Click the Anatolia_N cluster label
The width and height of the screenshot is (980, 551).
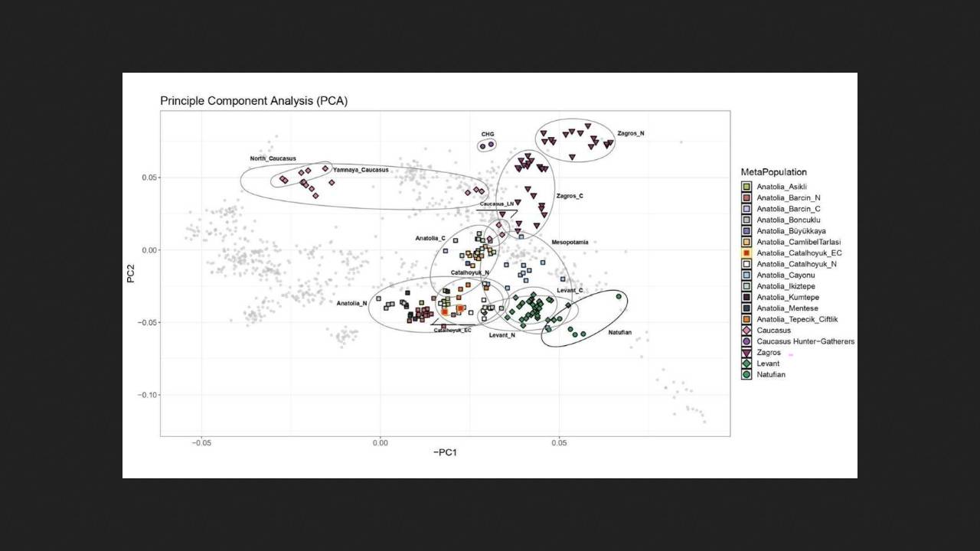(x=351, y=303)
